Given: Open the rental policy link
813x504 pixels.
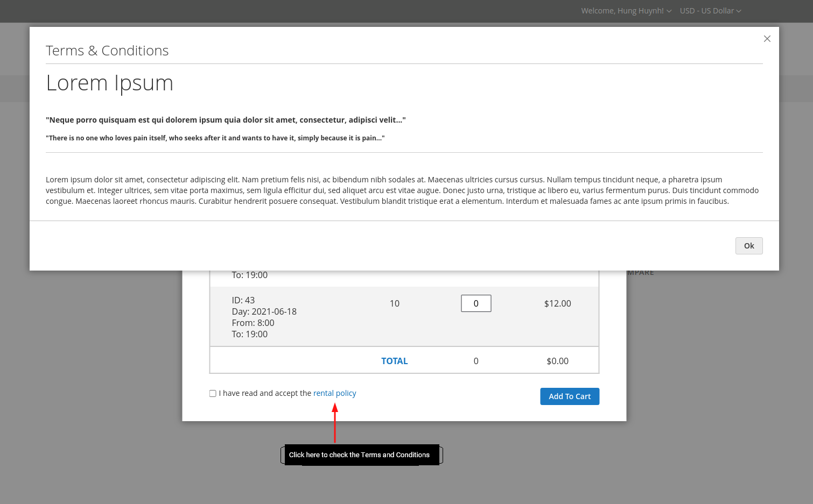Looking at the screenshot, I should pos(334,393).
